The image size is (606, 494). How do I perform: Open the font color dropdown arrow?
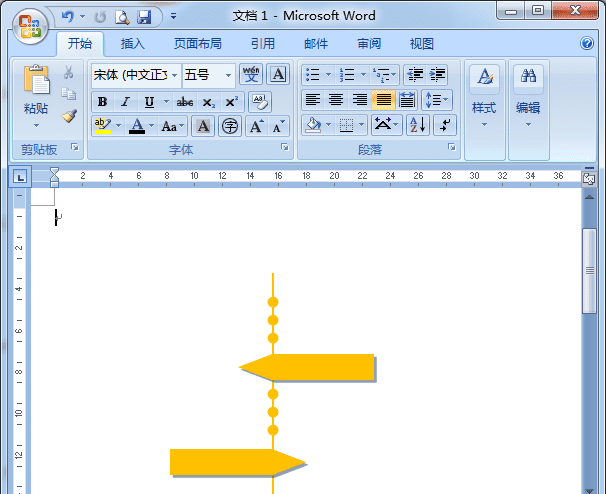pos(152,126)
